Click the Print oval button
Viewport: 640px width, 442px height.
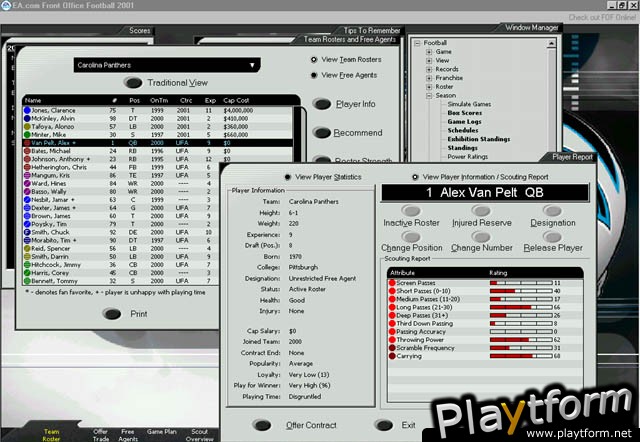(112, 314)
